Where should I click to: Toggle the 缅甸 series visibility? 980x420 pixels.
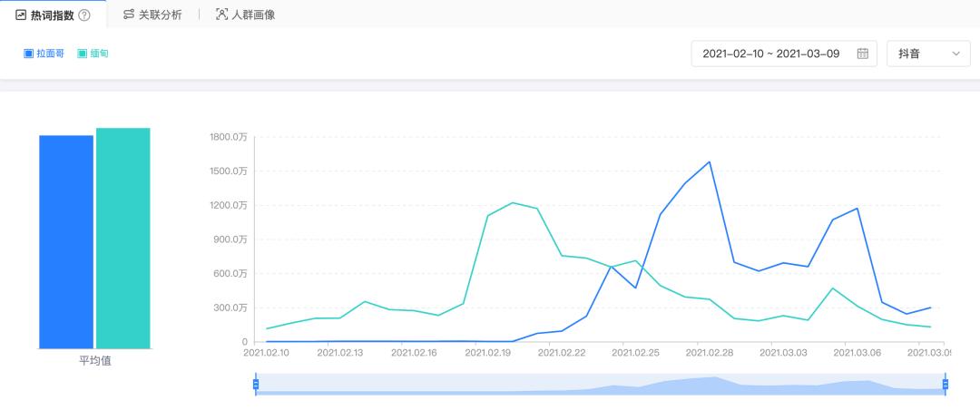[x=99, y=54]
